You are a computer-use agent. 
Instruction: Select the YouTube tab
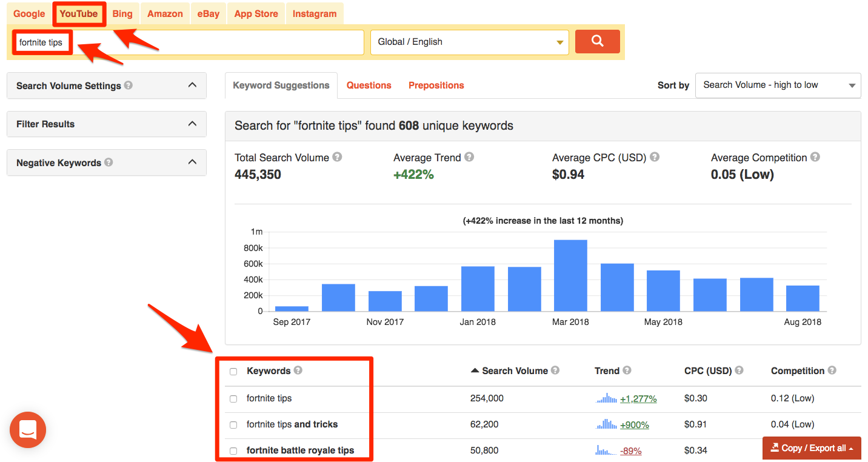click(x=79, y=13)
